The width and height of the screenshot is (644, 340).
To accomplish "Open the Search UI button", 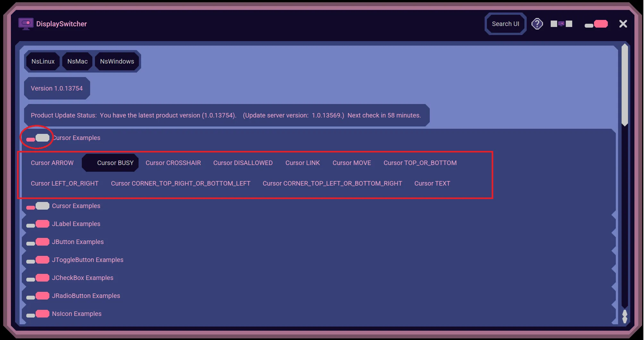I will point(505,24).
